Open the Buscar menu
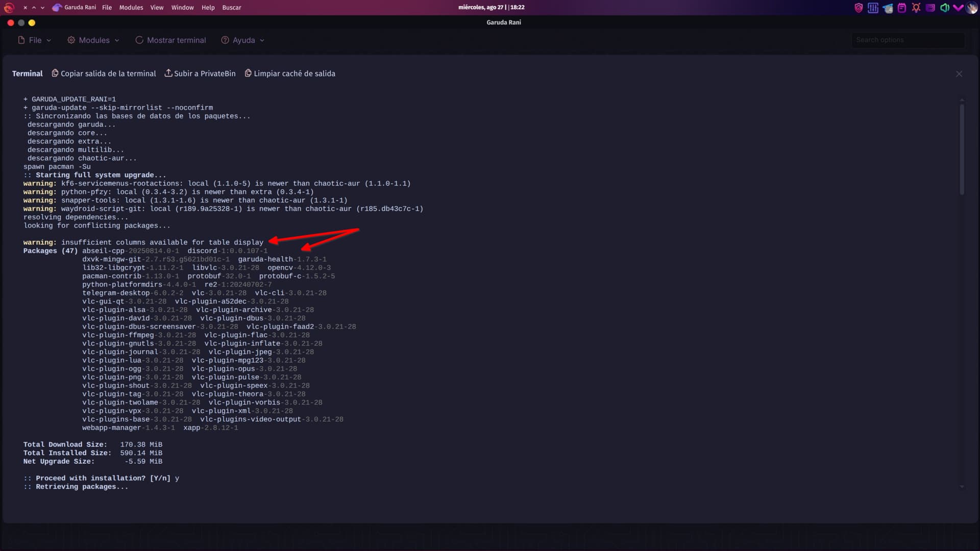 coord(231,8)
